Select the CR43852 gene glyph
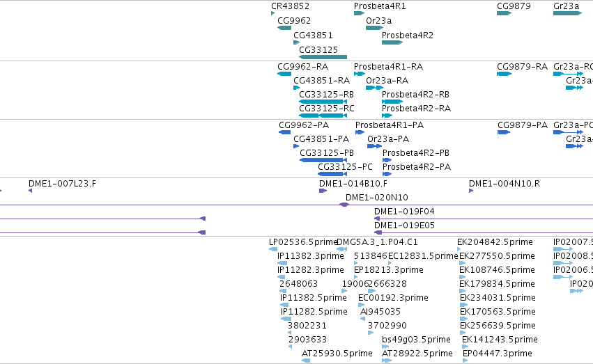593x364 pixels. click(x=272, y=14)
